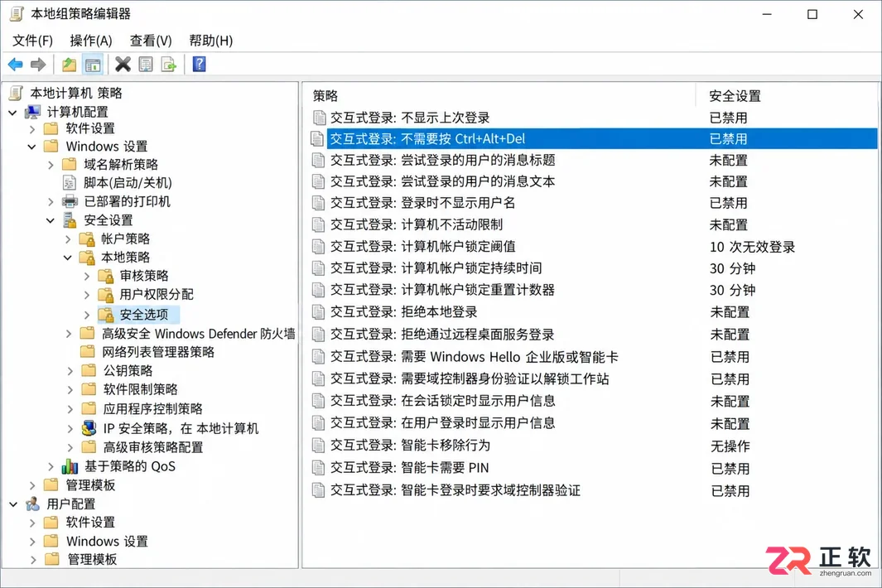Viewport: 882px width, 588px height.
Task: Click the IP 安全策略 node icon
Action: point(89,428)
